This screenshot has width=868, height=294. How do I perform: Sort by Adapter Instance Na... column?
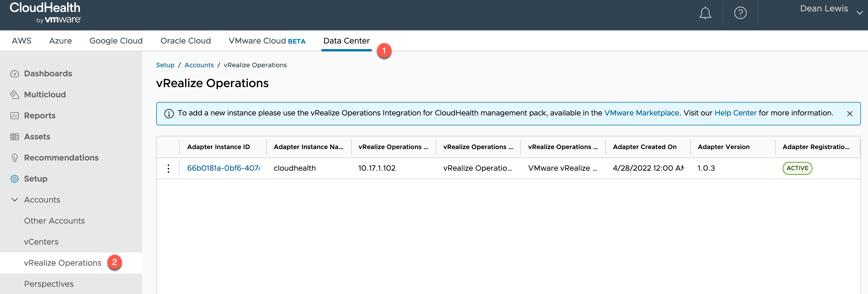[308, 147]
